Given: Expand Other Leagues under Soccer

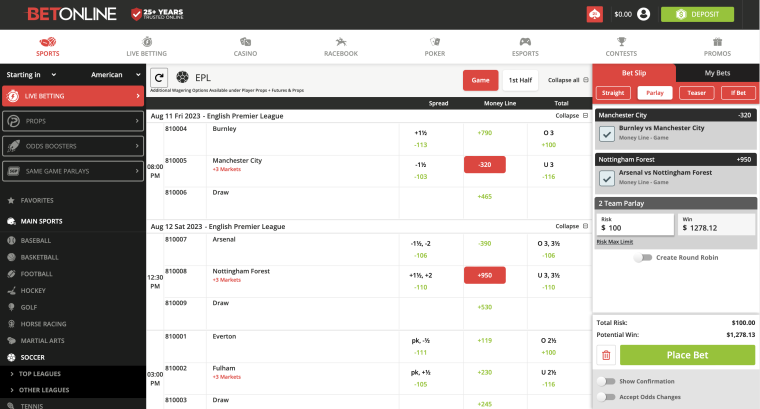Looking at the screenshot, I should 44,390.
